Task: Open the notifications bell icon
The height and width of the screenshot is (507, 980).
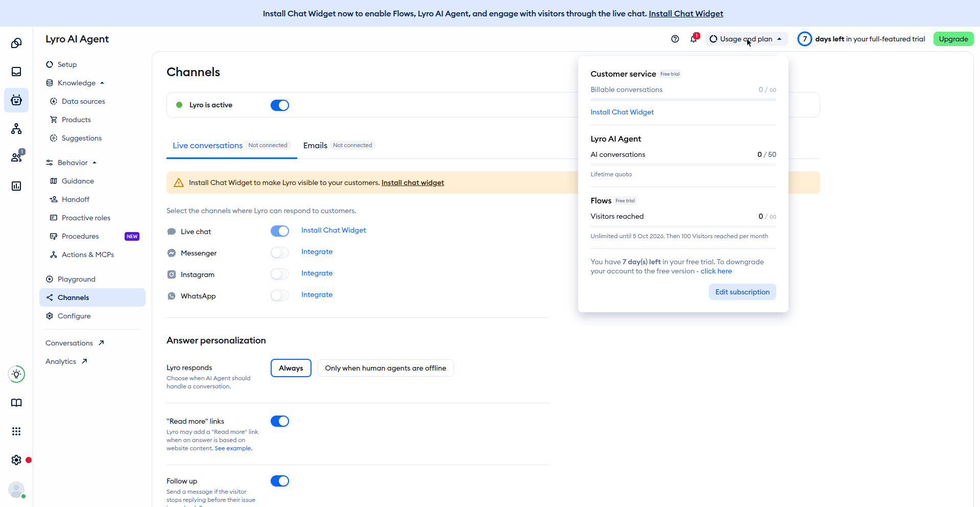Action: pos(694,39)
